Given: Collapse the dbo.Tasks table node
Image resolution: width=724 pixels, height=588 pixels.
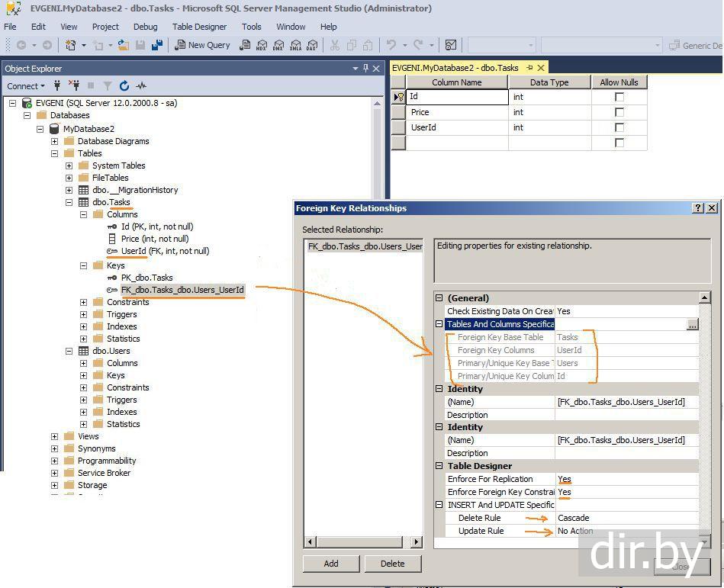Looking at the screenshot, I should pyautogui.click(x=69, y=202).
